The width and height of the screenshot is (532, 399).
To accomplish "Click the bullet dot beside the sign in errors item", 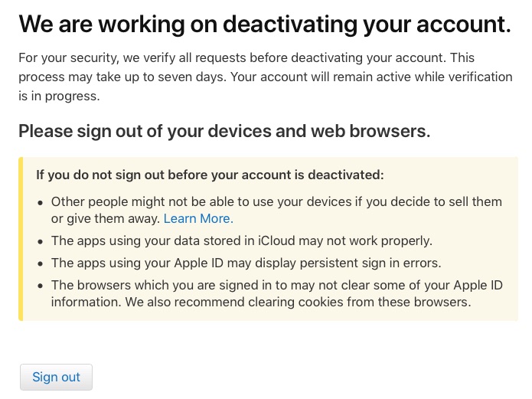I will [41, 263].
